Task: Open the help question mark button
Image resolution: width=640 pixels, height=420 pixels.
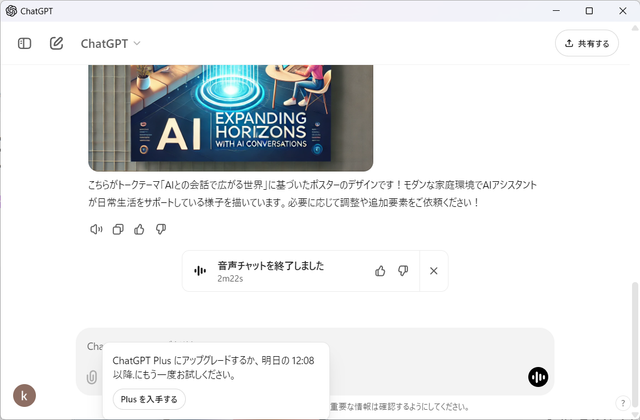Action: [x=622, y=403]
